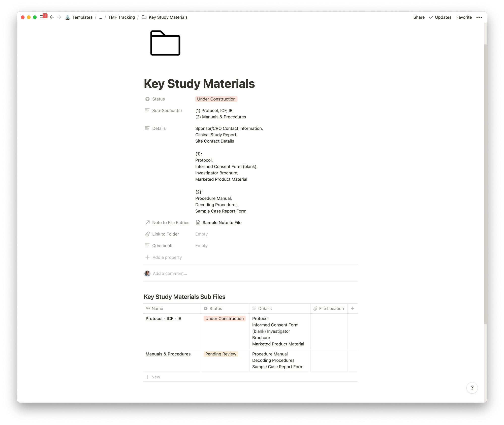This screenshot has width=504, height=425.
Task: Open the sidebar hamburger menu
Action: tap(43, 17)
